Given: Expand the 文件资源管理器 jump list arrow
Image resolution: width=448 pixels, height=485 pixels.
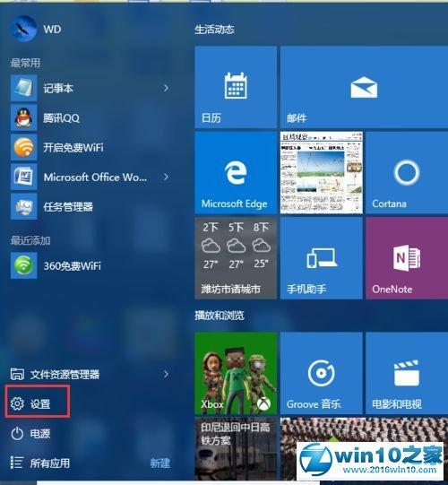Looking at the screenshot, I should pos(166,374).
